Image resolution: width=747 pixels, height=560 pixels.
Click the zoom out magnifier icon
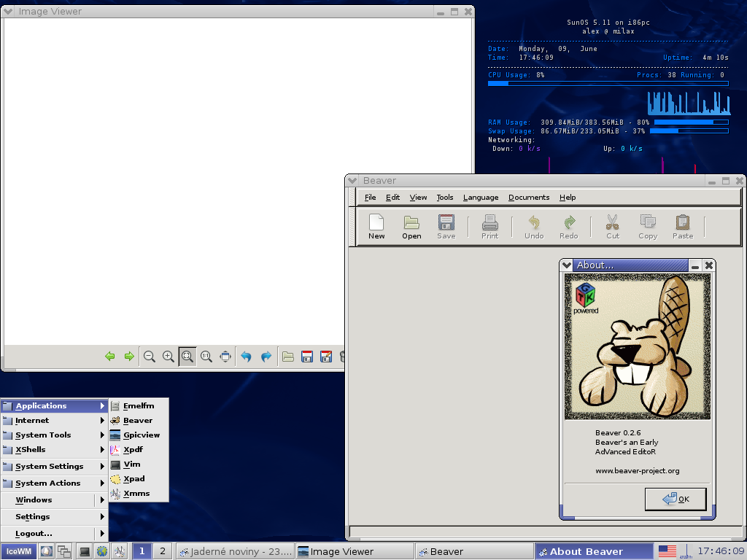(x=150, y=356)
